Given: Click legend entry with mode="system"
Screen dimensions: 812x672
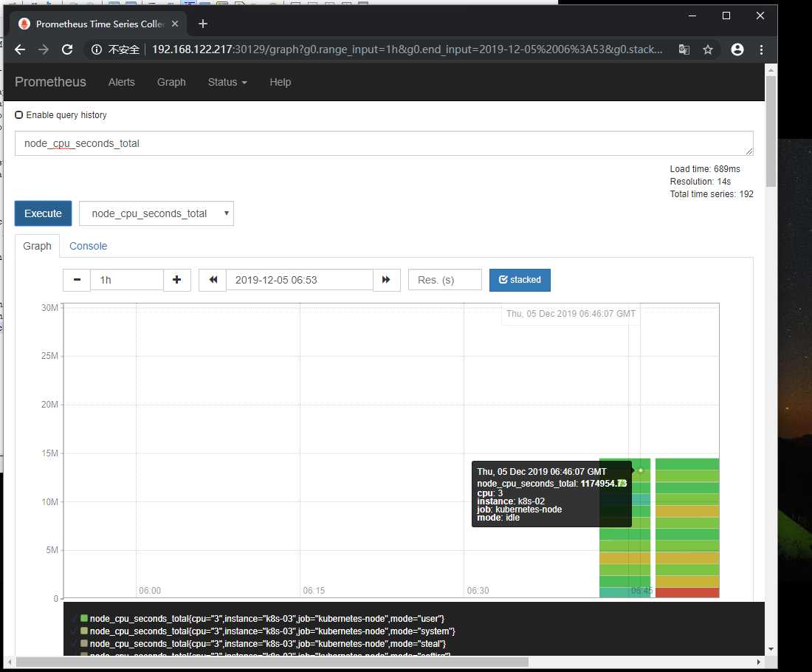Looking at the screenshot, I should (x=272, y=631).
